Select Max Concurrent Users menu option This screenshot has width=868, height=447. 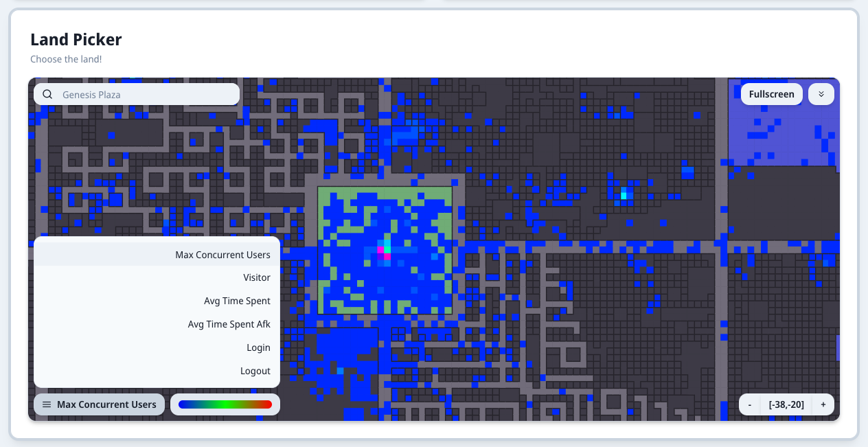tap(157, 255)
